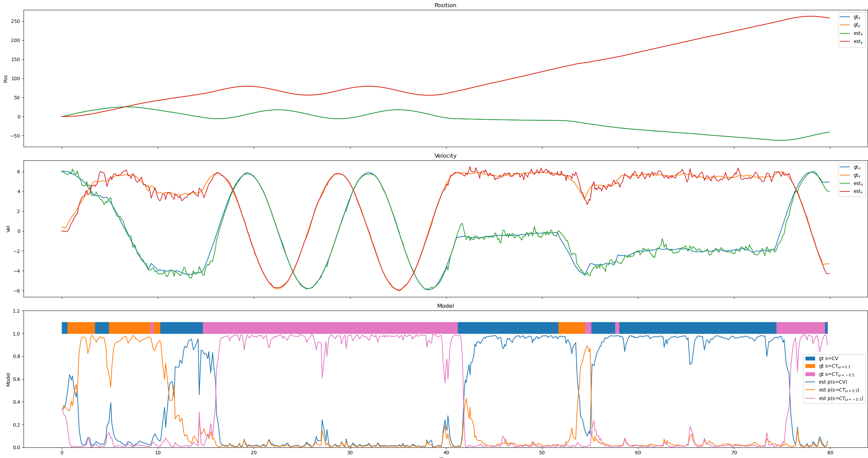Click the gt_u legend entry in Velocity plot
Image resolution: width=868 pixels, height=458 pixels.
[x=857, y=167]
